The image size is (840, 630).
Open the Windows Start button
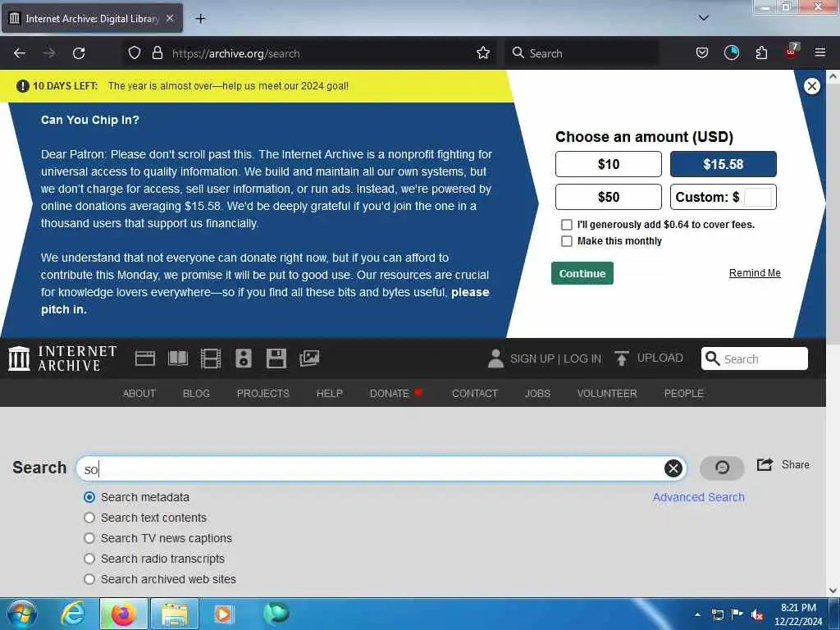click(22, 614)
